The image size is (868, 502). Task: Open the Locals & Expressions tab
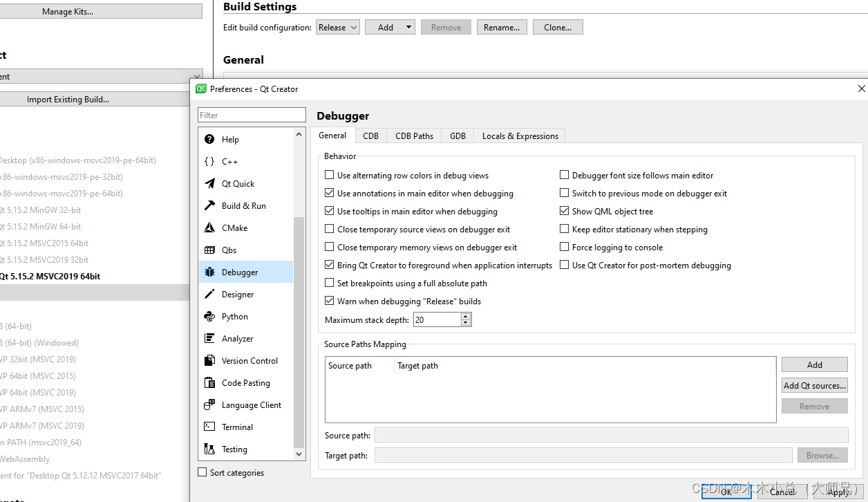pos(520,136)
